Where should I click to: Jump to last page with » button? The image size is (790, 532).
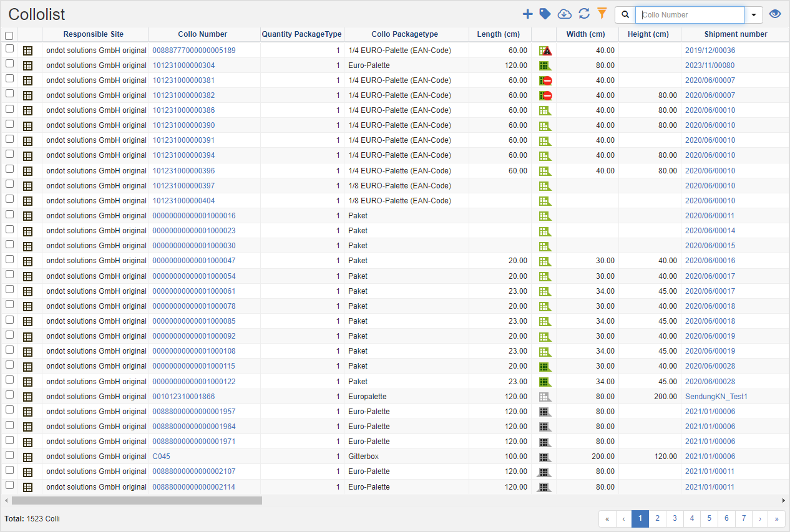pyautogui.click(x=776, y=518)
